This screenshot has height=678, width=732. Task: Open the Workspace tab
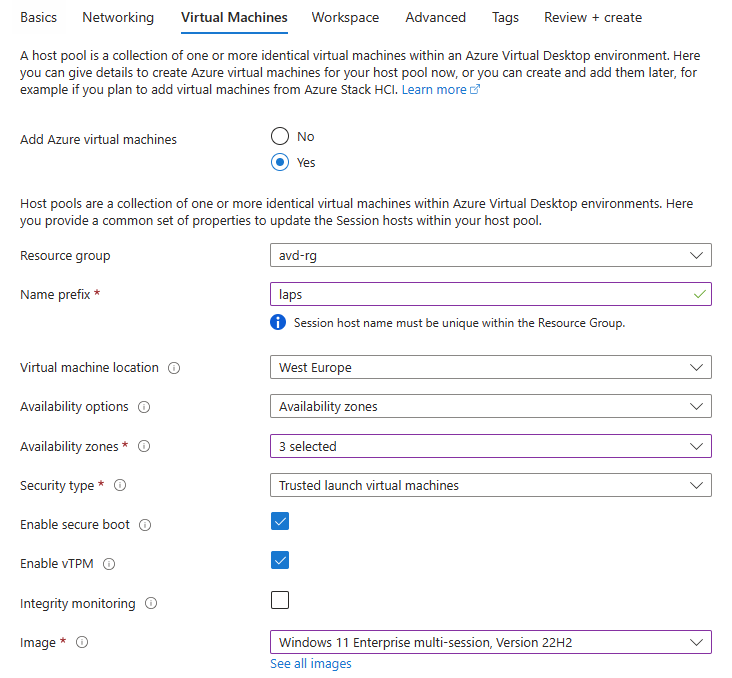click(345, 18)
